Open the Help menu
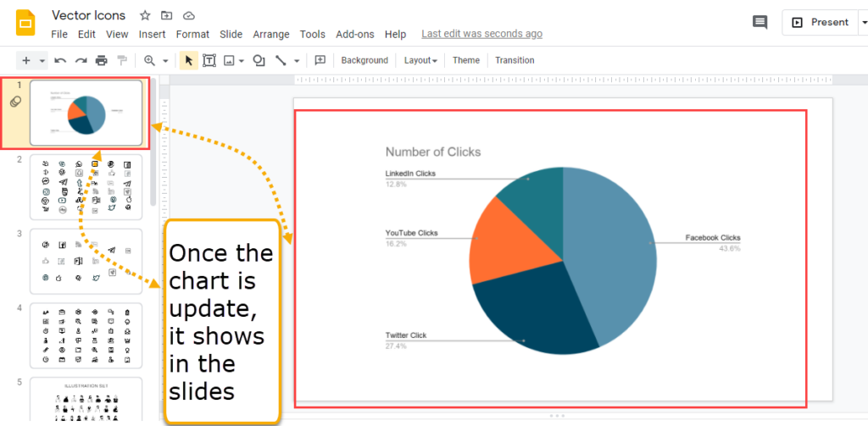Viewport: 868px width, 426px height. click(x=395, y=35)
